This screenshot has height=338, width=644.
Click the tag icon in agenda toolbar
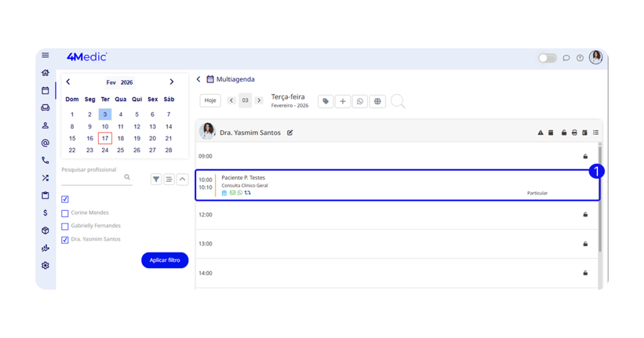[x=326, y=101]
